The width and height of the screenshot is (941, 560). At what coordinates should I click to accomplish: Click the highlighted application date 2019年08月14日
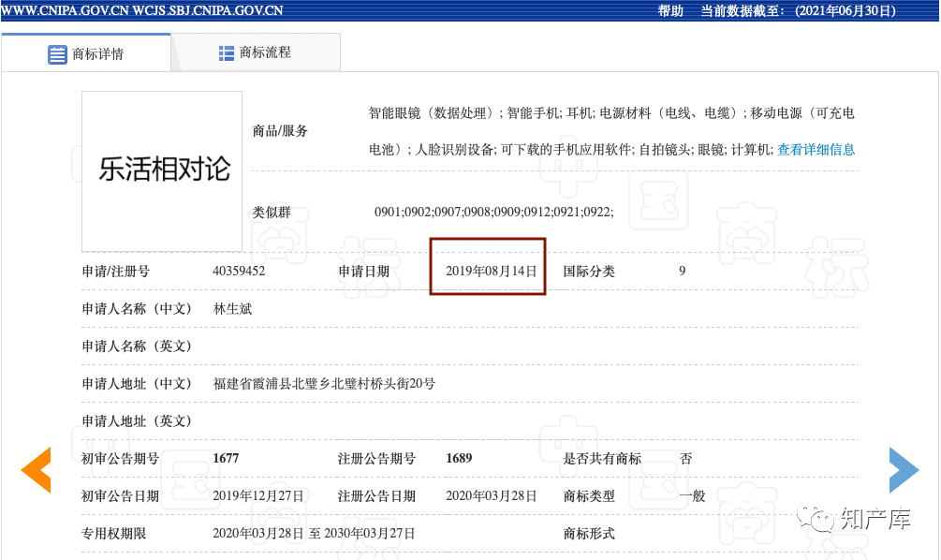[491, 272]
